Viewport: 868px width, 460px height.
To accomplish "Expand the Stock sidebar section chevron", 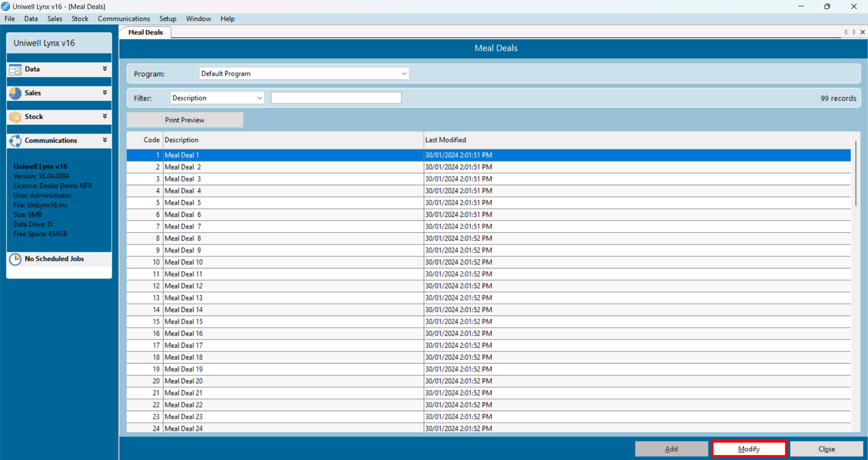I will [x=105, y=116].
